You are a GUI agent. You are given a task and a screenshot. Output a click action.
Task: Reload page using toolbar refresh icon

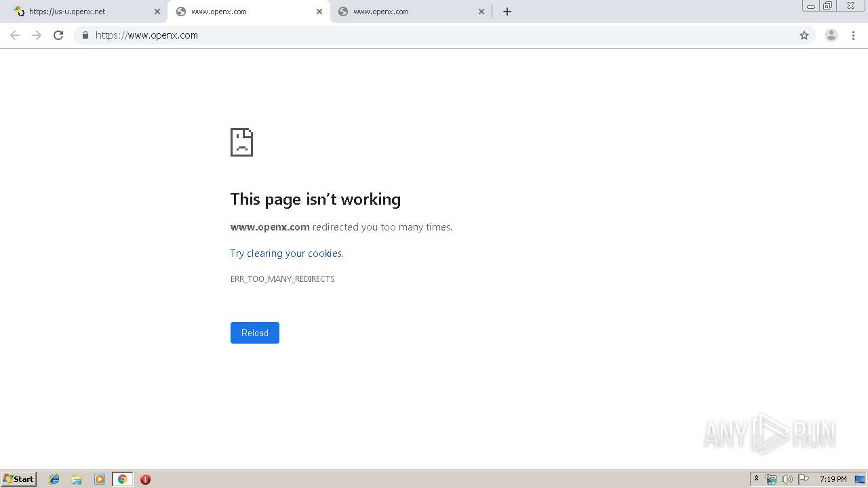click(58, 35)
